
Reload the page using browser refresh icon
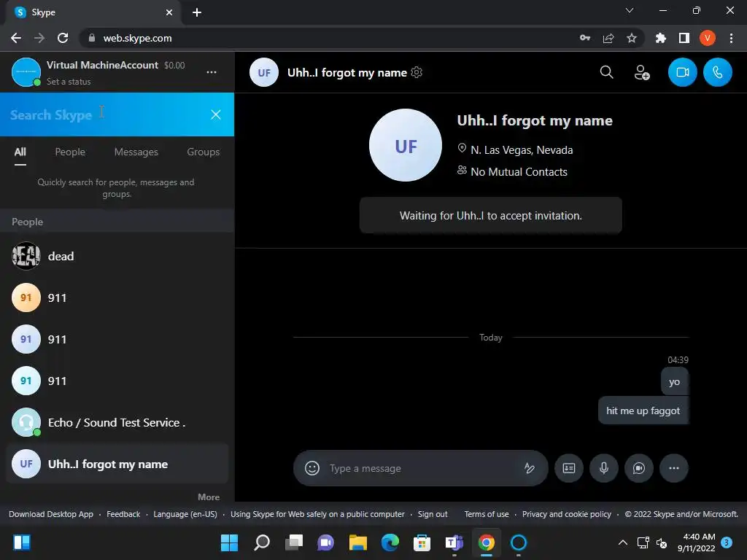[x=63, y=38]
